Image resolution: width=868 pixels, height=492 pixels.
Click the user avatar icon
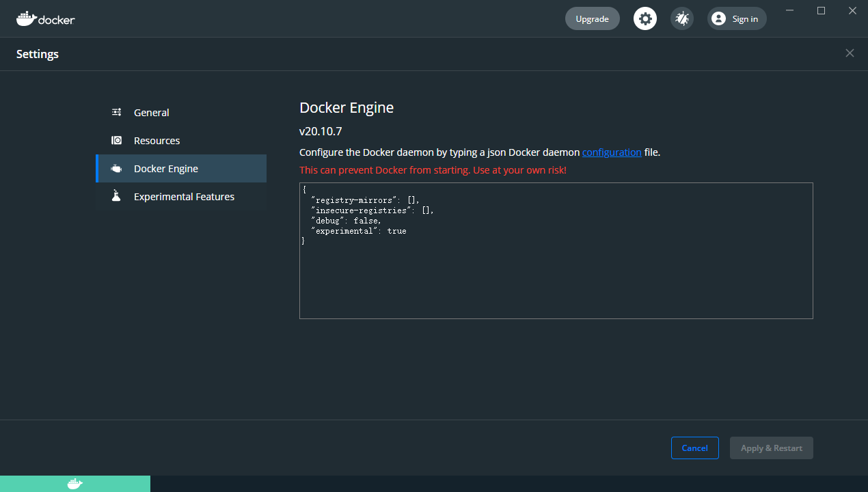click(718, 18)
